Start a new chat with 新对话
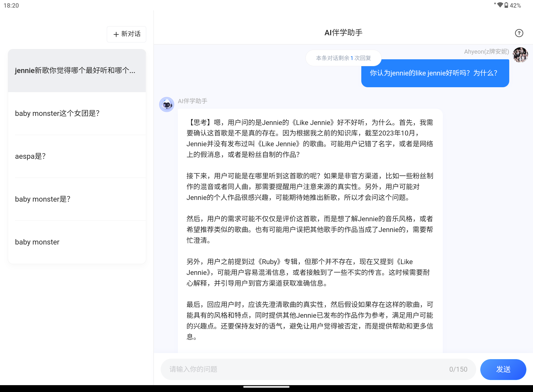The height and width of the screenshot is (392, 533). pyautogui.click(x=126, y=34)
